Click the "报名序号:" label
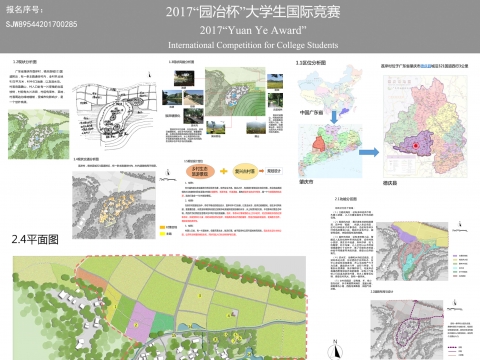480x360 pixels. 24,10
